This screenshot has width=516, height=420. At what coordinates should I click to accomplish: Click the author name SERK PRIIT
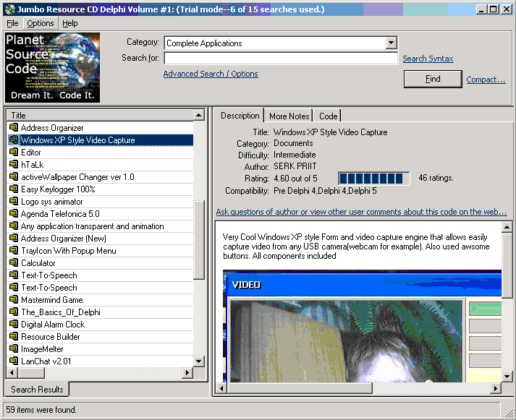pos(295,166)
